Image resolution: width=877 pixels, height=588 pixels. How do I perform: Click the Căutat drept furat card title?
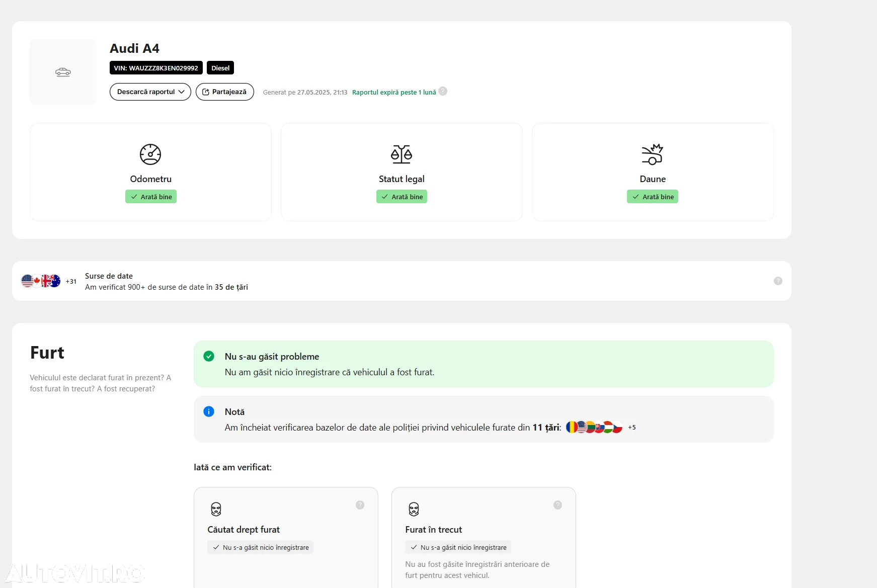(x=244, y=530)
